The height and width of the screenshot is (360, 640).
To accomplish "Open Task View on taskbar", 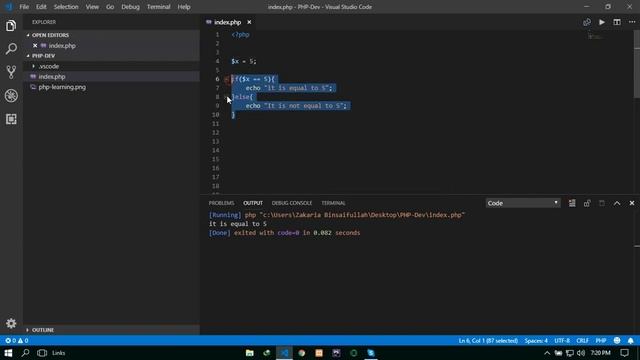I will tap(42, 353).
